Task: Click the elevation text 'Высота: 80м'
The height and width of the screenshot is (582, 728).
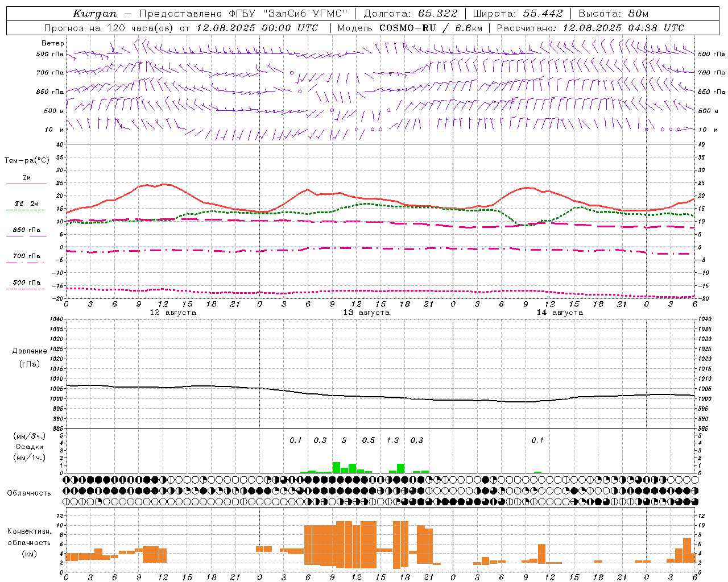Action: click(x=614, y=14)
